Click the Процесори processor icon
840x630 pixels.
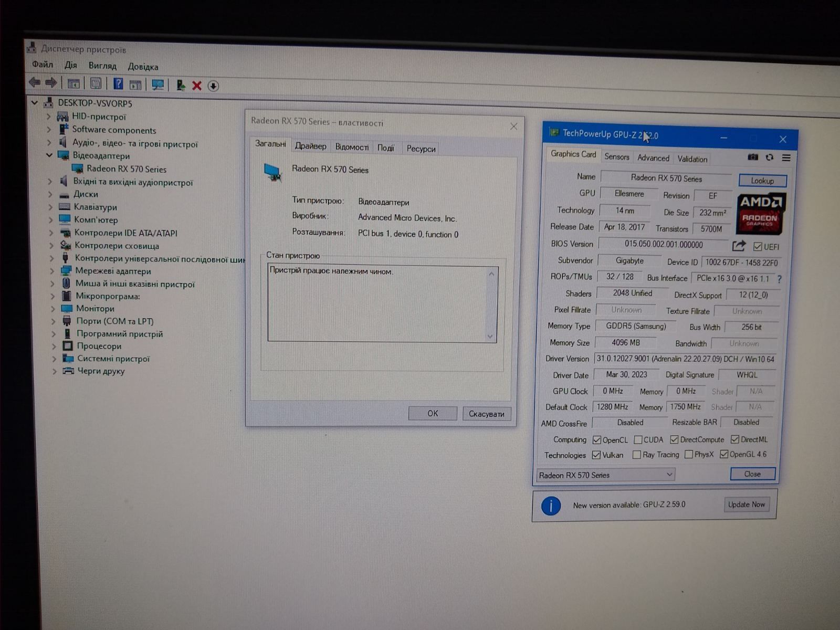click(x=68, y=346)
